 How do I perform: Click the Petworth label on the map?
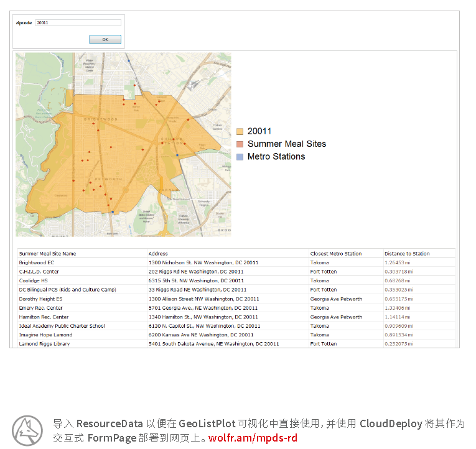point(110,178)
